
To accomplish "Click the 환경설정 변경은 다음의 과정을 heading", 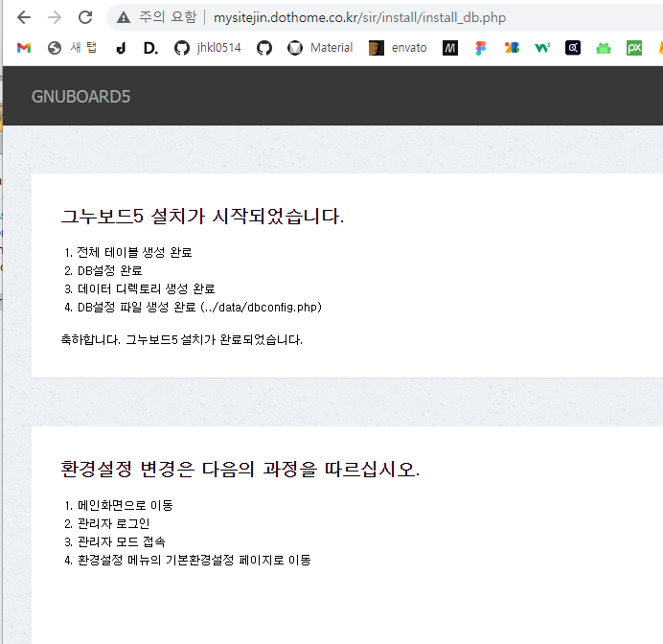I will pos(240,469).
